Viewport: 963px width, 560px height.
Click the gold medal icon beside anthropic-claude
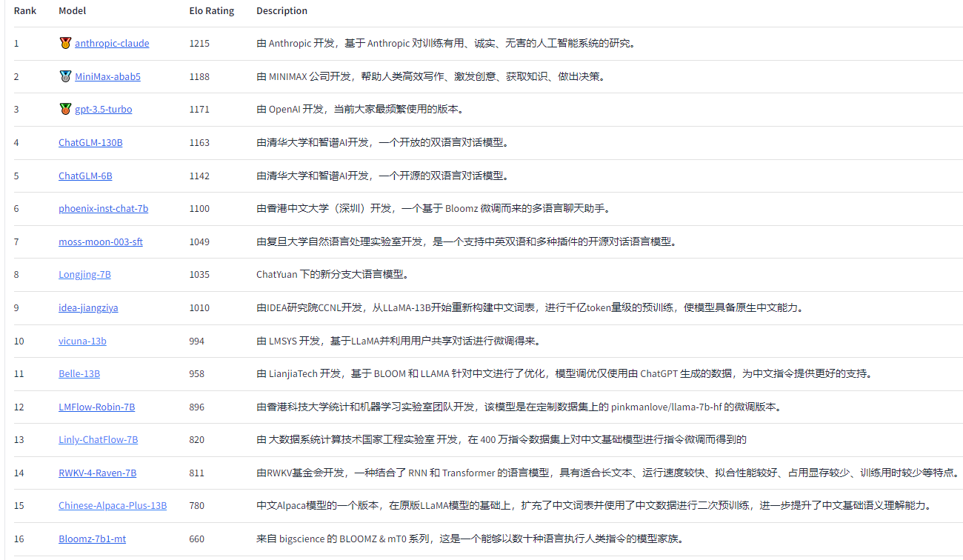(65, 43)
